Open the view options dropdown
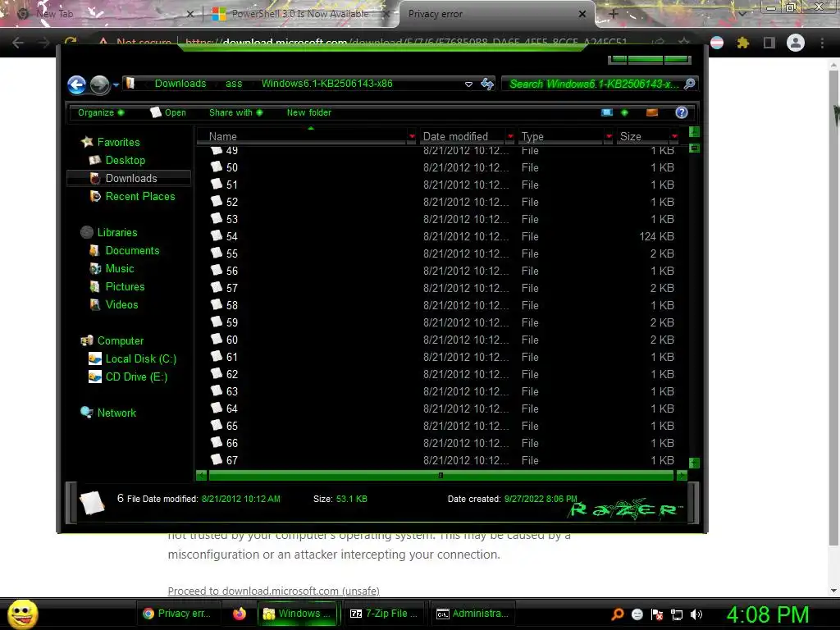This screenshot has height=630, width=840. click(624, 112)
